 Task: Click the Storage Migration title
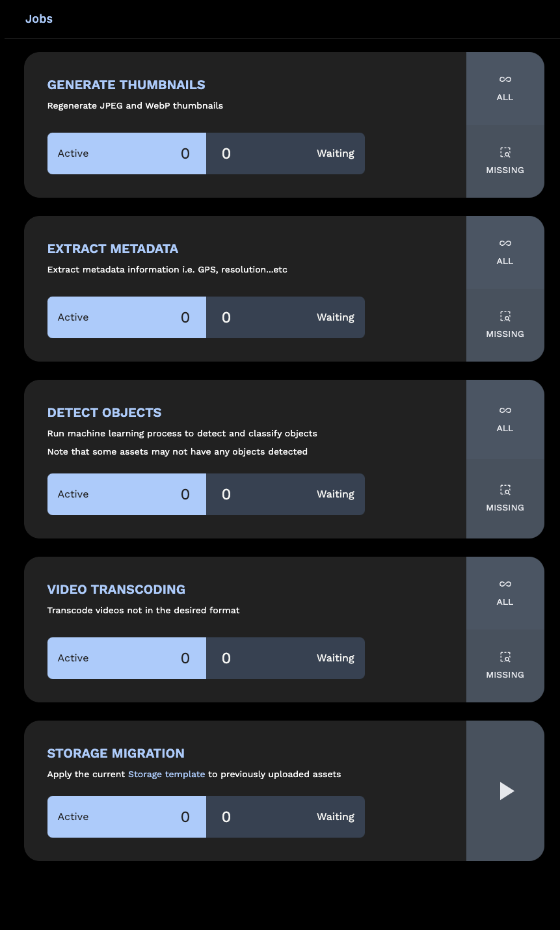tap(116, 753)
